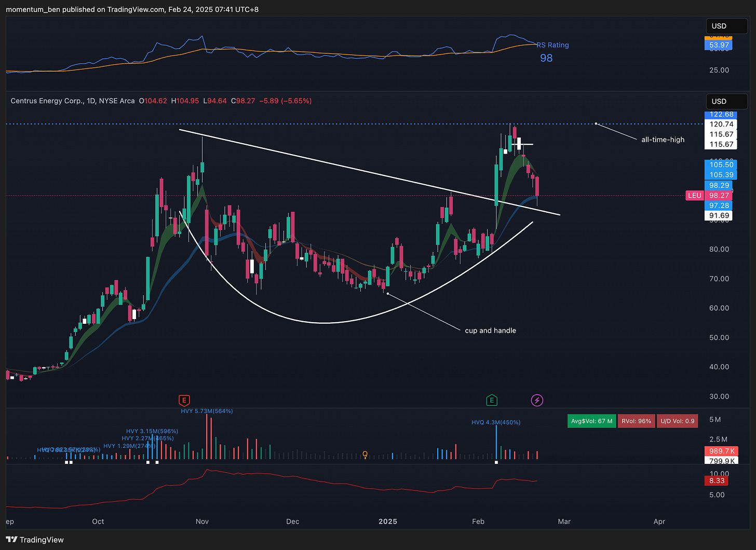Click the Oct label on time axis

(x=98, y=521)
